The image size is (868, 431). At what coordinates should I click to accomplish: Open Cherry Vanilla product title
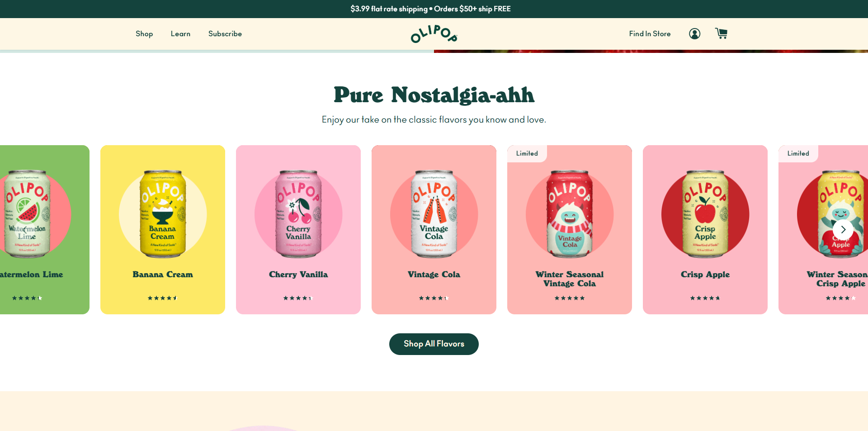[x=298, y=275]
